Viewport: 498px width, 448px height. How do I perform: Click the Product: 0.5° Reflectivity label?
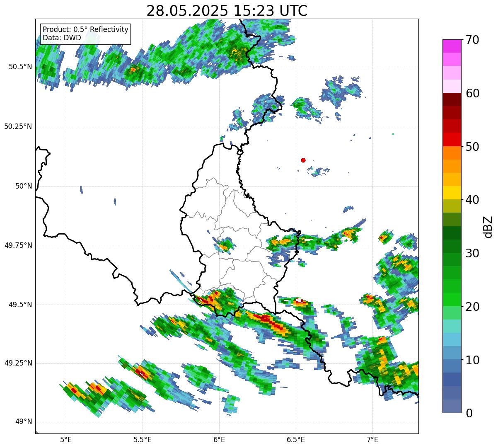tap(86, 29)
